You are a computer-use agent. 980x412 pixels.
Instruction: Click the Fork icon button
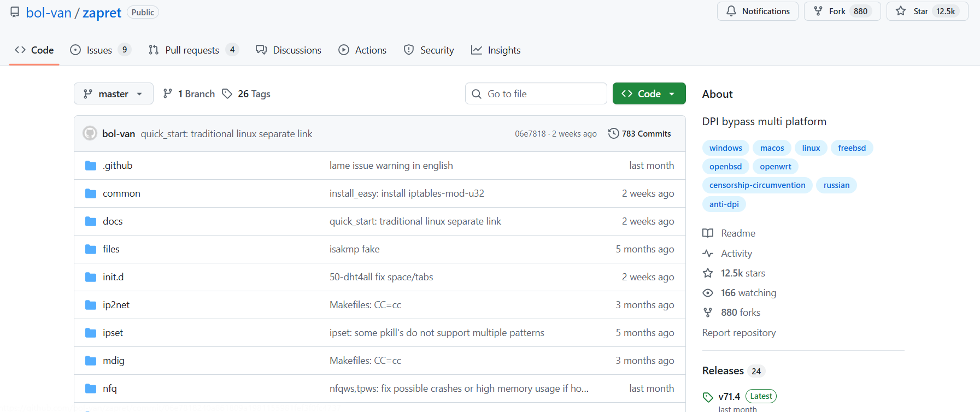(818, 11)
